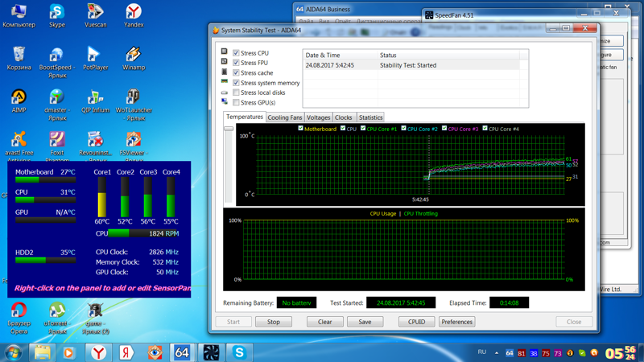Click the taskbar clock display

tap(620, 352)
